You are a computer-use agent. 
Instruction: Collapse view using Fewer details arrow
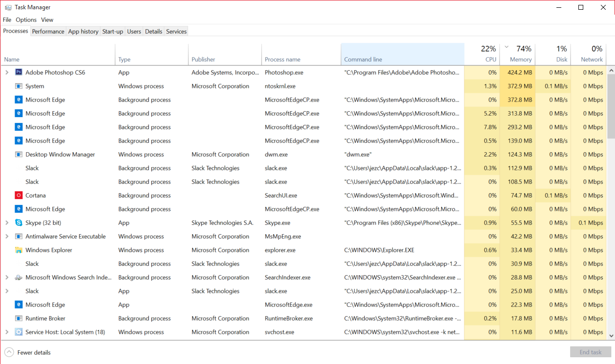(9, 352)
